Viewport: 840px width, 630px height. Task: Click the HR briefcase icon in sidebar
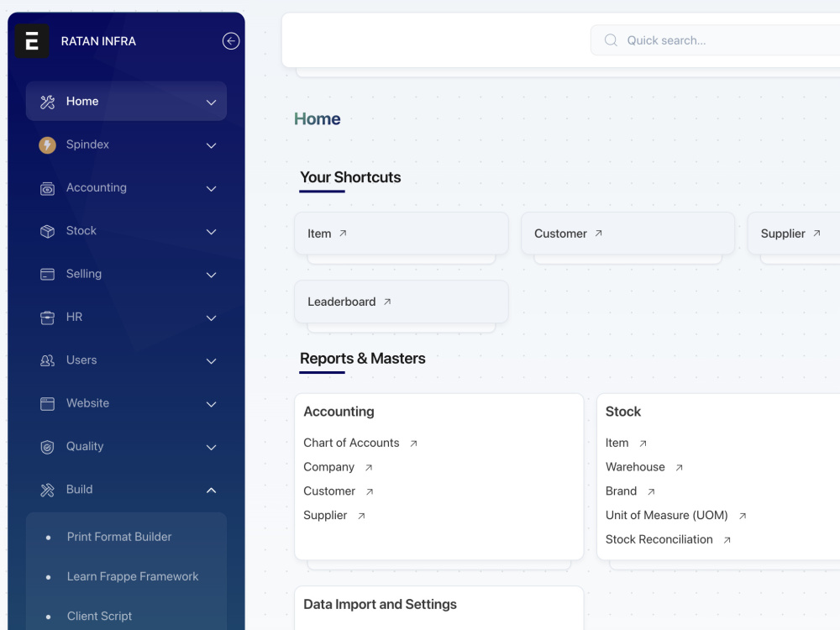tap(47, 318)
